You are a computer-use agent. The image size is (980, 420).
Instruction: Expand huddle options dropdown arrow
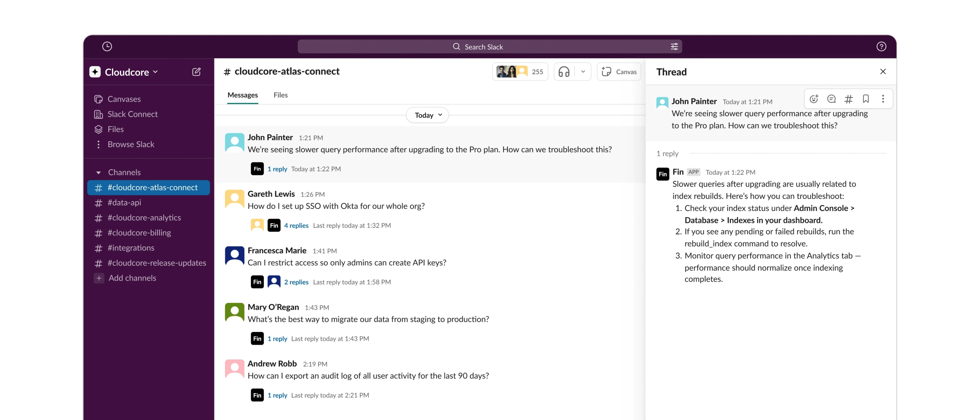pyautogui.click(x=583, y=72)
